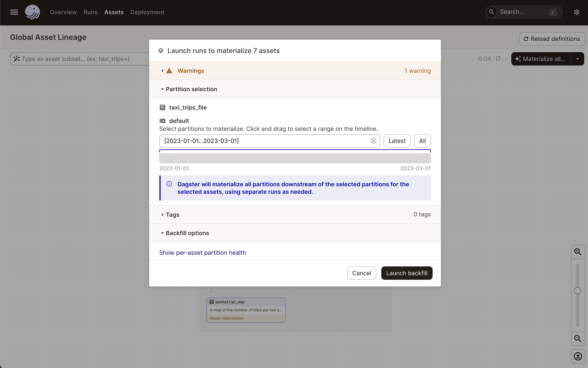Click Reload definitions button

pyautogui.click(x=552, y=39)
